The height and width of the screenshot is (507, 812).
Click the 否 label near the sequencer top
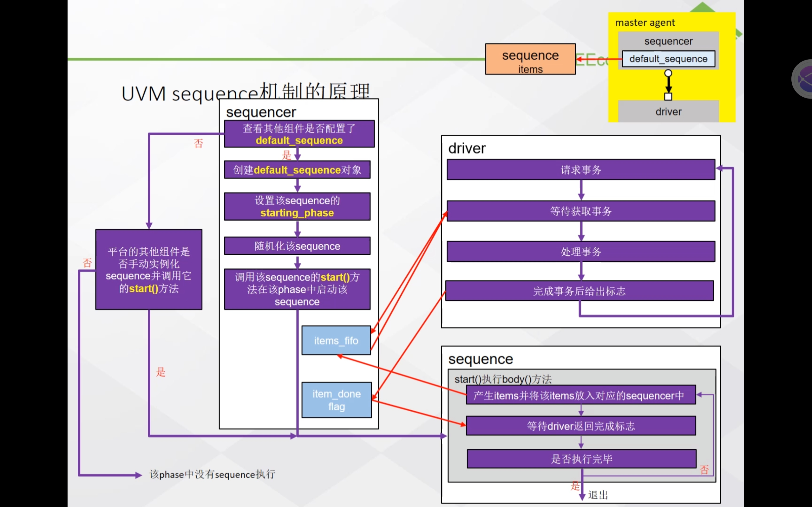(198, 144)
